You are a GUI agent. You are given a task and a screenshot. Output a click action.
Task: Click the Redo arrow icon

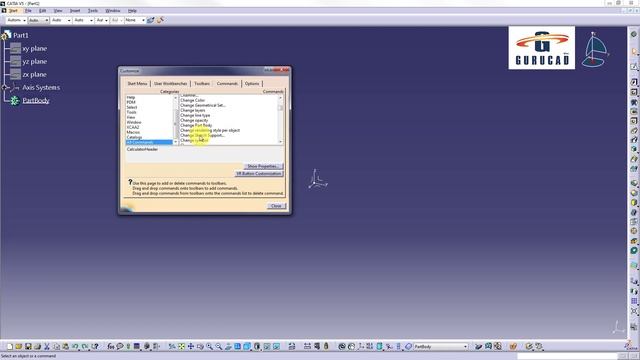coord(85,347)
